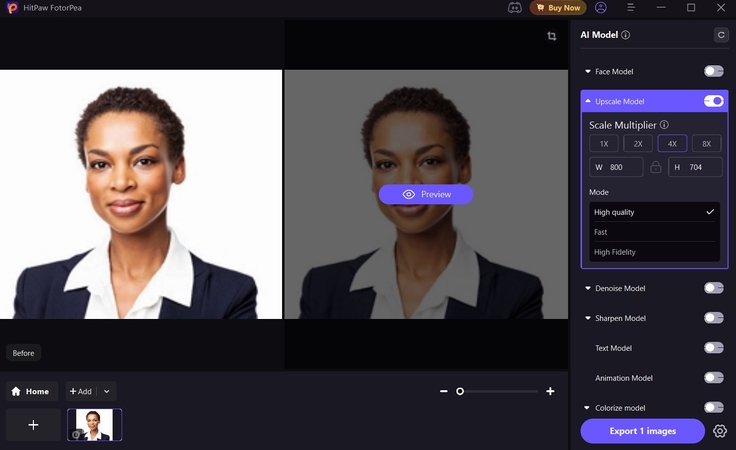Zoom in with the plus icon
736x450 pixels.
(550, 391)
